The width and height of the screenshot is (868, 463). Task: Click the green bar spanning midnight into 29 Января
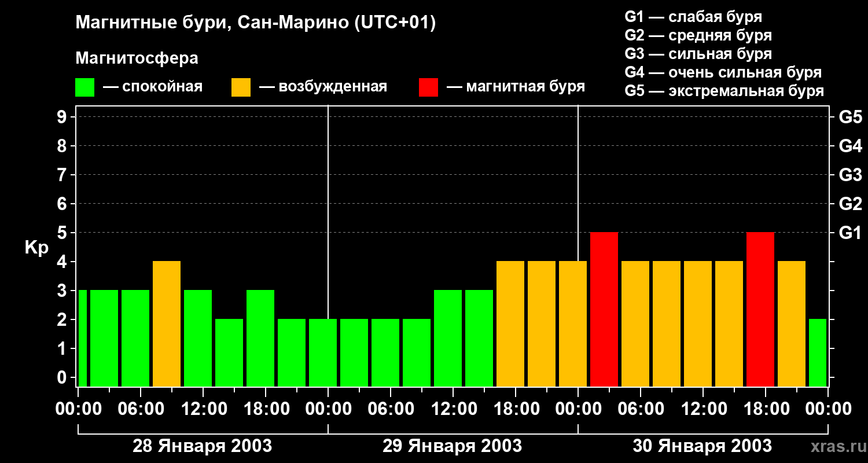click(x=323, y=352)
